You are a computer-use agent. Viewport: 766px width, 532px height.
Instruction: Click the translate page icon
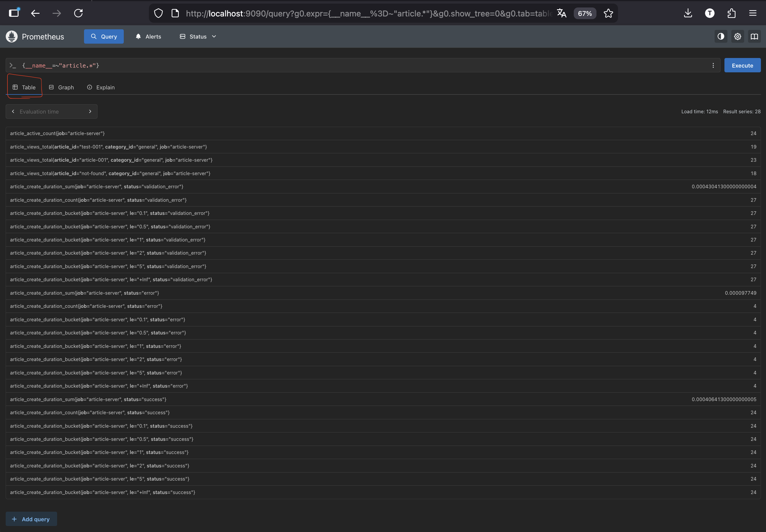click(561, 13)
